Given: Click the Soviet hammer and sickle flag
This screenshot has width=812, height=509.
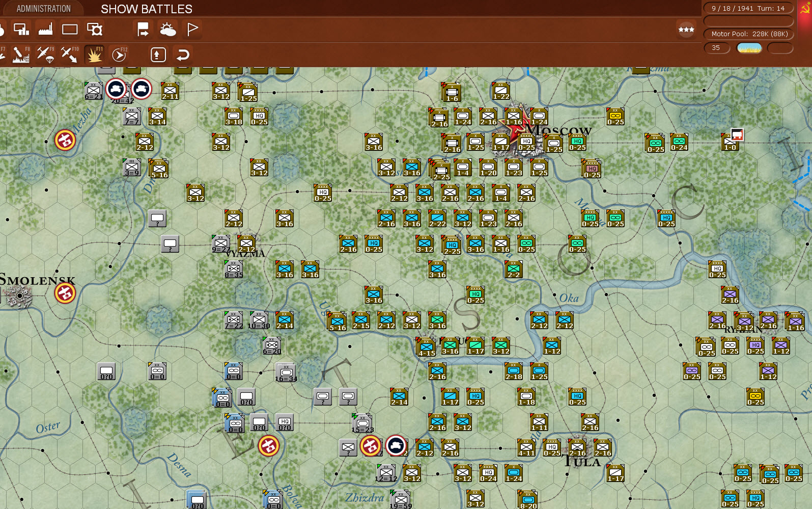Looking at the screenshot, I should click(x=805, y=9).
